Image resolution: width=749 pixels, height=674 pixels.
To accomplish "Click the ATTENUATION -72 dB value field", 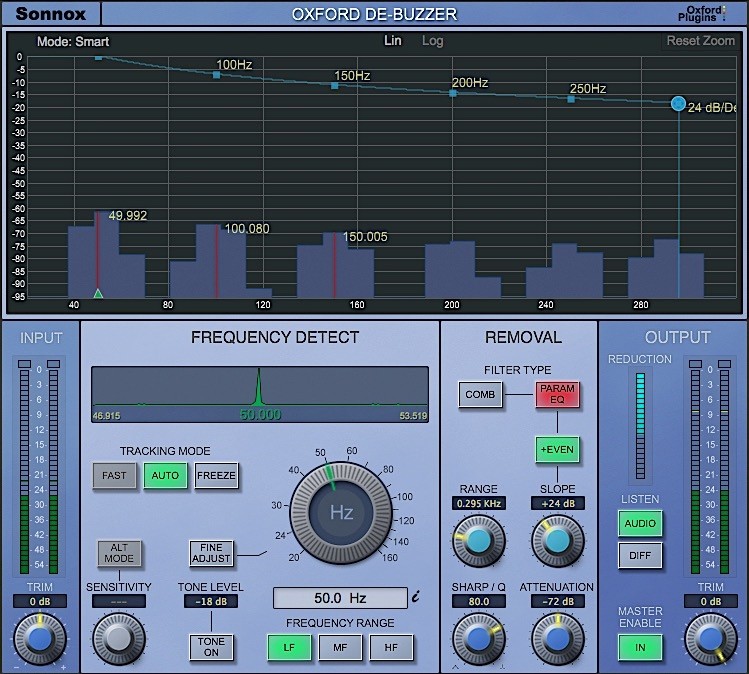I will 557,601.
